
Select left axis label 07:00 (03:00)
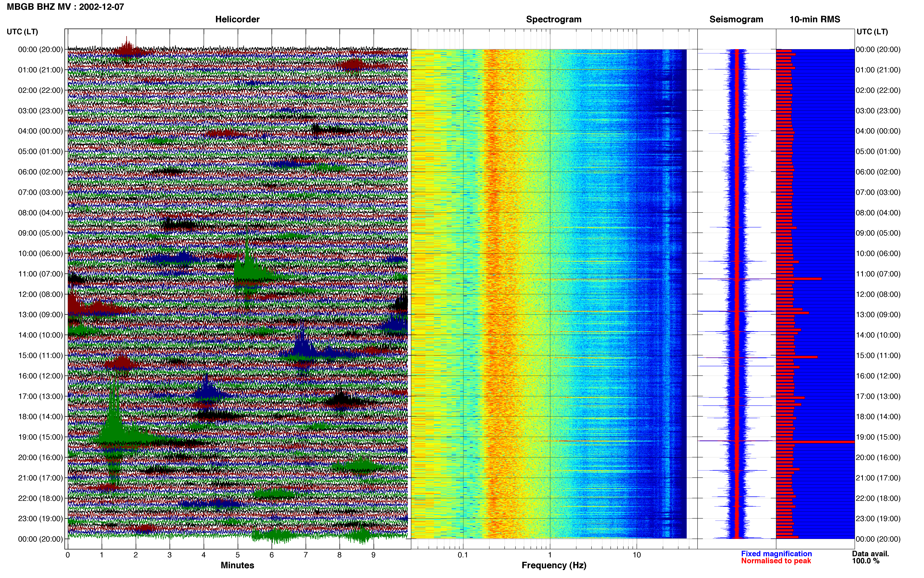pyautogui.click(x=41, y=192)
